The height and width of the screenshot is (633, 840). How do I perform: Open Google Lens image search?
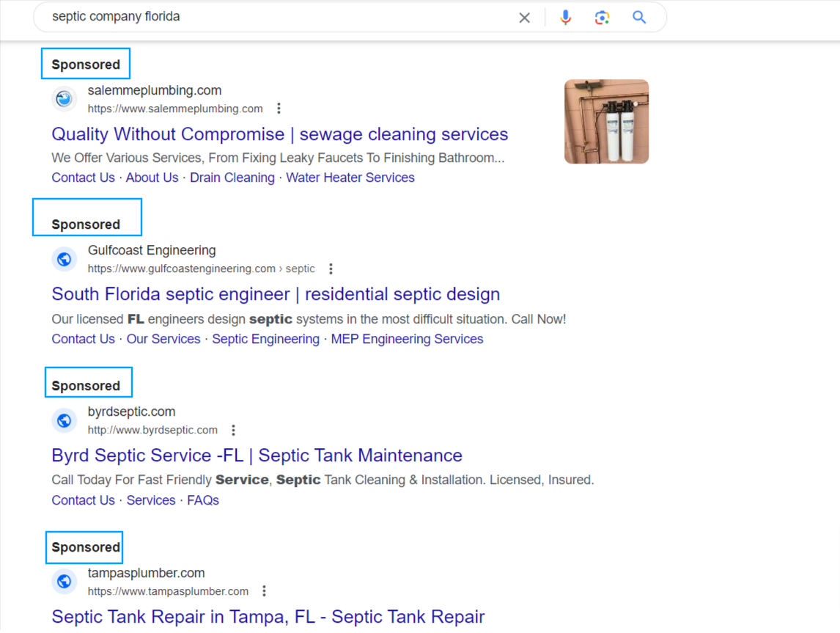tap(602, 18)
